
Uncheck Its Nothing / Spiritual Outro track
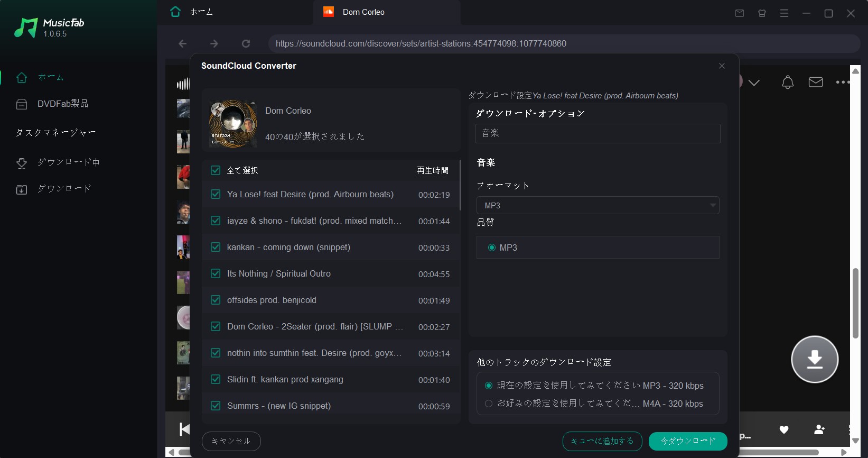point(216,273)
